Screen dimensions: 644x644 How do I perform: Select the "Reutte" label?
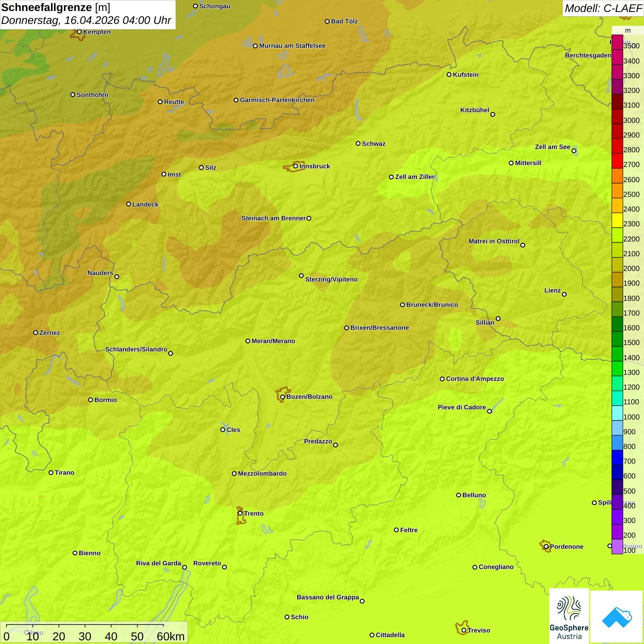coord(174,102)
